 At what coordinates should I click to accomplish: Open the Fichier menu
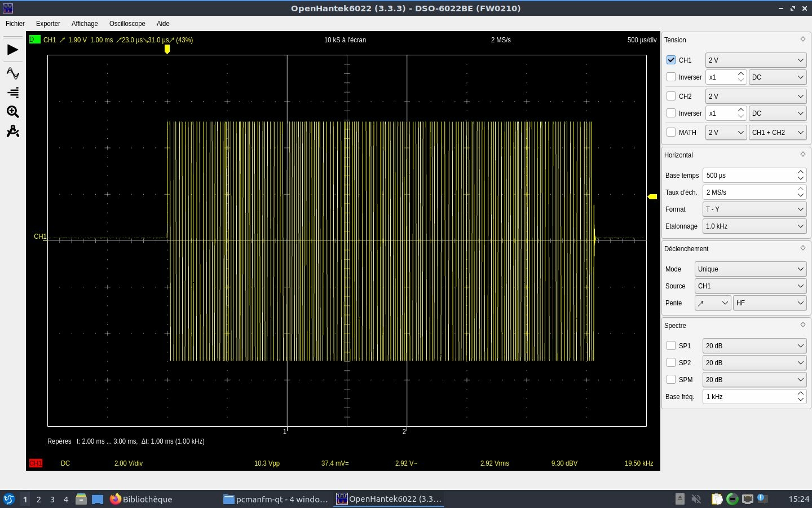click(x=15, y=24)
